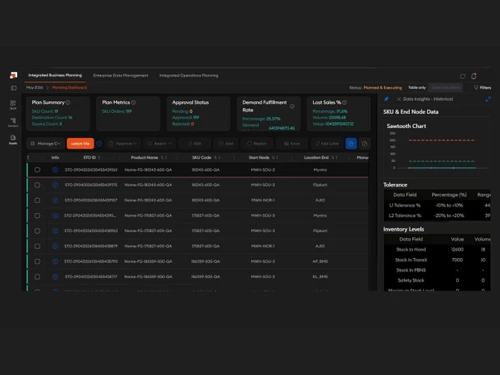The image size is (500, 375).
Task: Show the Lost Sales % info icon
Action: pos(344,102)
